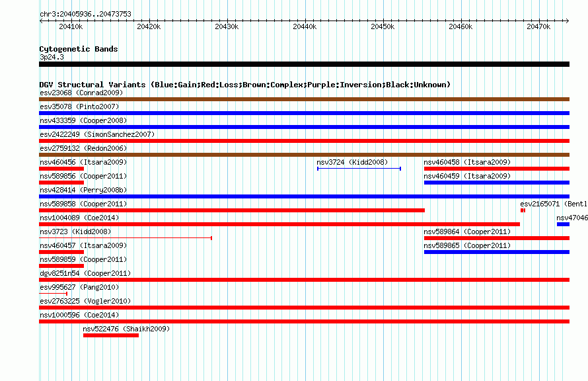Select the nsv589865 (Cooper2011) label
Viewport: 588px width, 381px height.
point(467,245)
